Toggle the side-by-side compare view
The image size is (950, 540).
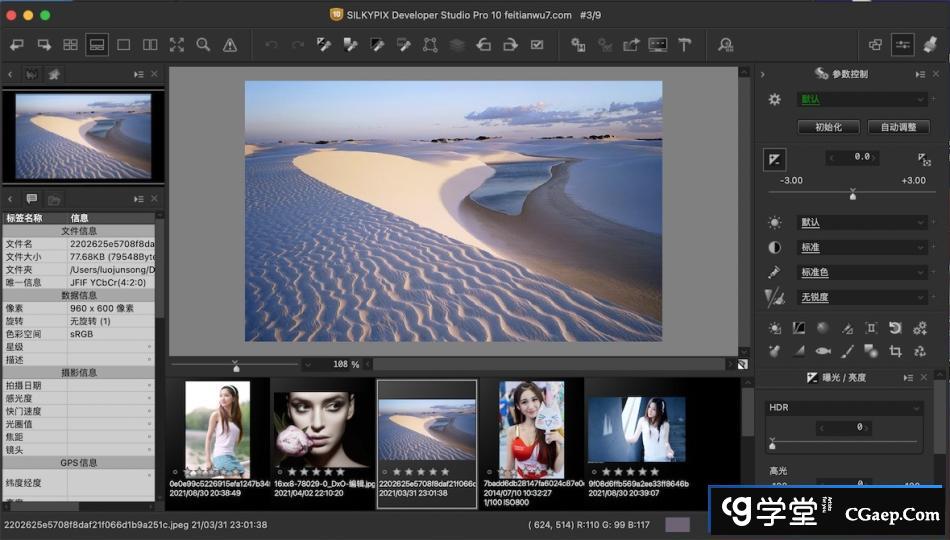[x=150, y=44]
